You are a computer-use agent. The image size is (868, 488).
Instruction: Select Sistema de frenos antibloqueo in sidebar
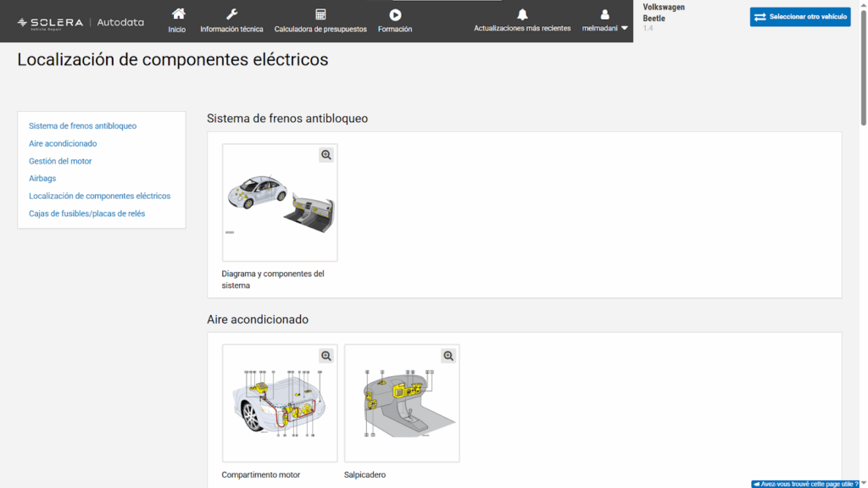point(84,125)
